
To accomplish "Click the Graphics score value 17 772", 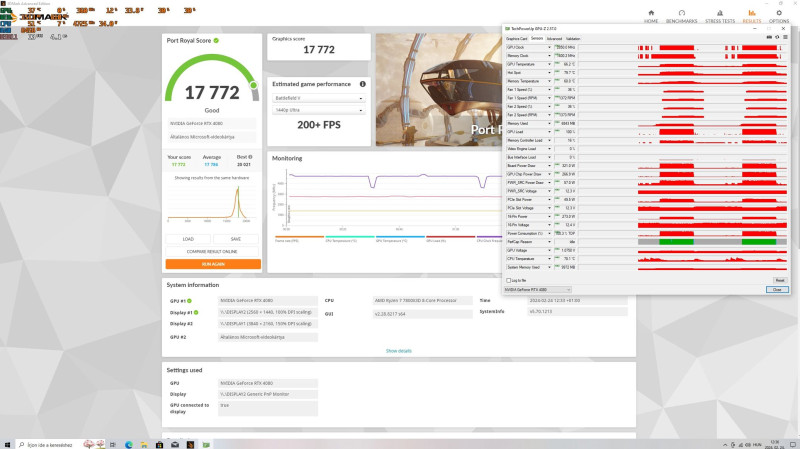I will tap(319, 49).
